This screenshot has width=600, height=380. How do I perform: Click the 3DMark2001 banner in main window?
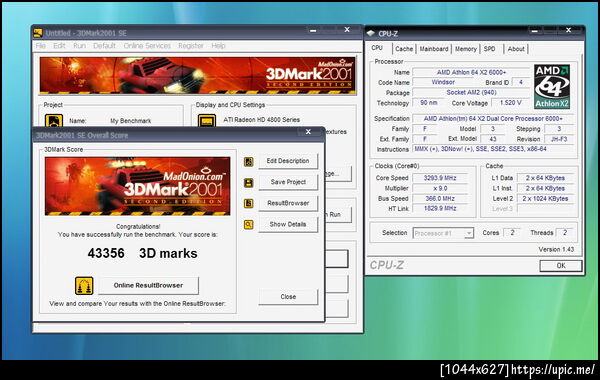[197, 75]
